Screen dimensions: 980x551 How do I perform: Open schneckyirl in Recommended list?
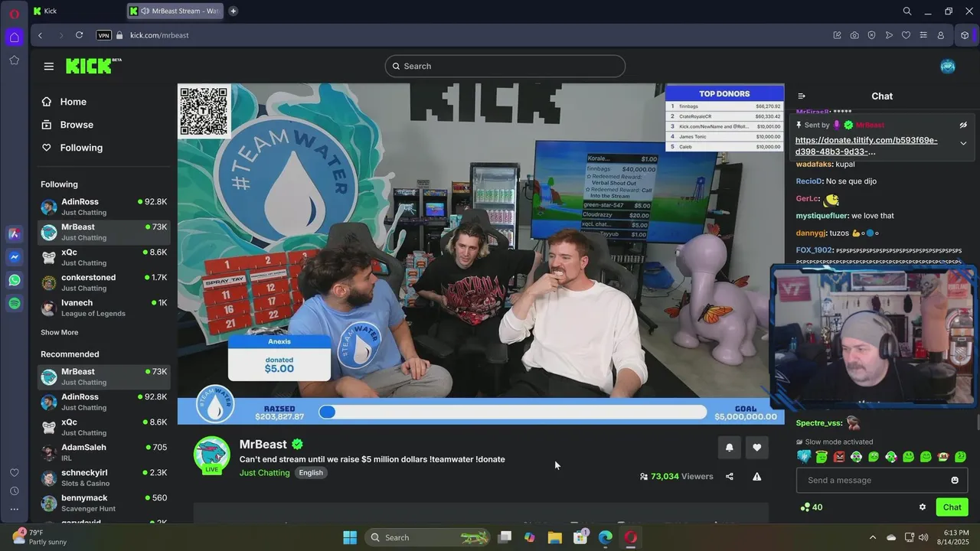[x=104, y=478]
